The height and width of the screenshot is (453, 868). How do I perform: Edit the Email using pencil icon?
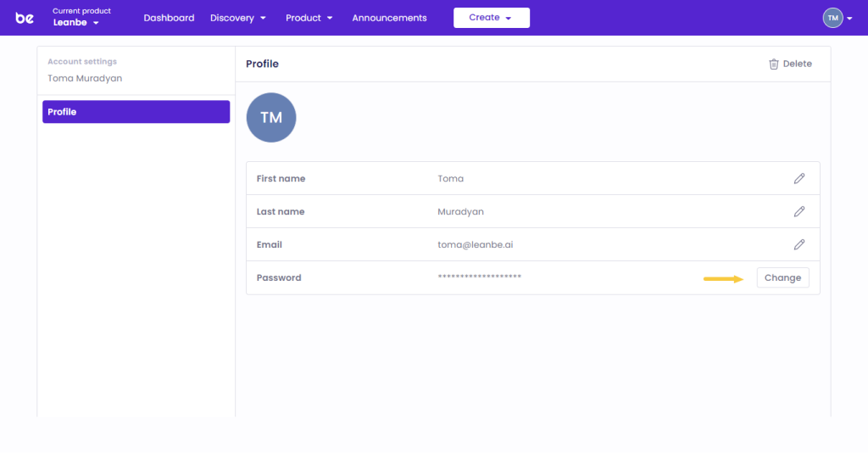pos(798,244)
